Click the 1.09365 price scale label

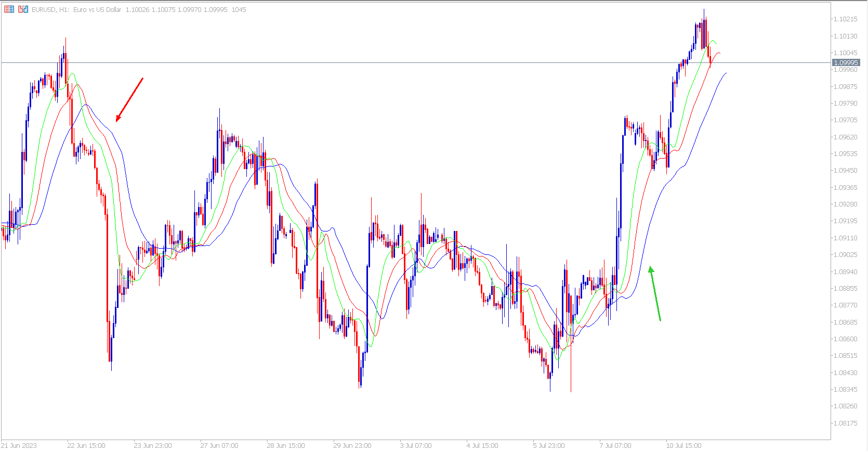tap(846, 188)
